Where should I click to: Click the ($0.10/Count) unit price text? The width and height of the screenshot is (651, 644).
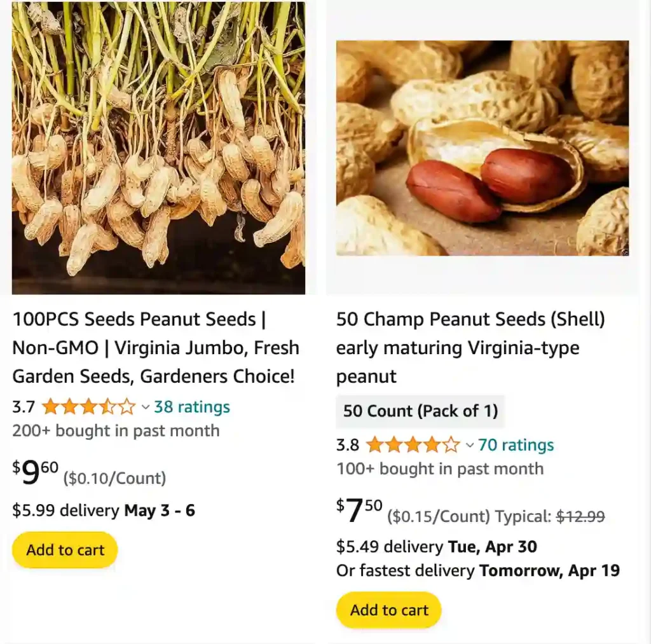click(114, 478)
